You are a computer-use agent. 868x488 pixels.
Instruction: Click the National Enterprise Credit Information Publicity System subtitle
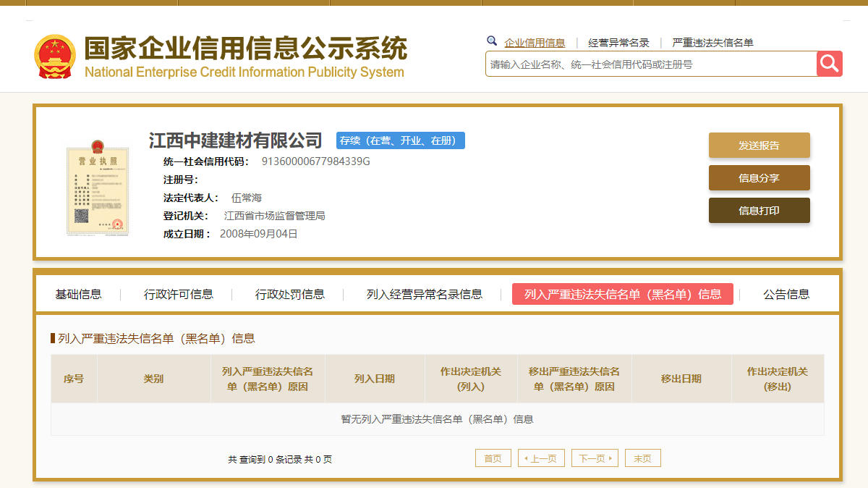[x=244, y=72]
